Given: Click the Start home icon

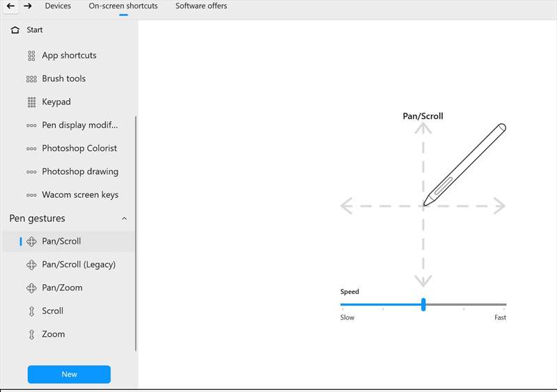Looking at the screenshot, I should coord(15,30).
